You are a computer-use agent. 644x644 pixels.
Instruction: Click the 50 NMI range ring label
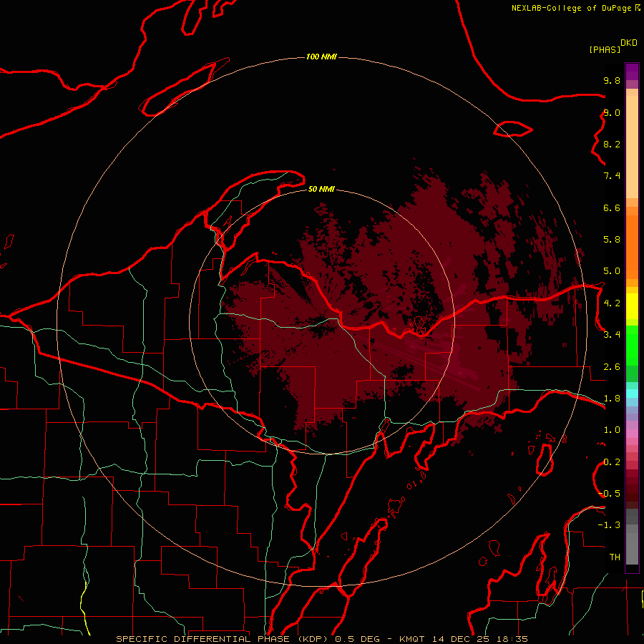coord(321,189)
